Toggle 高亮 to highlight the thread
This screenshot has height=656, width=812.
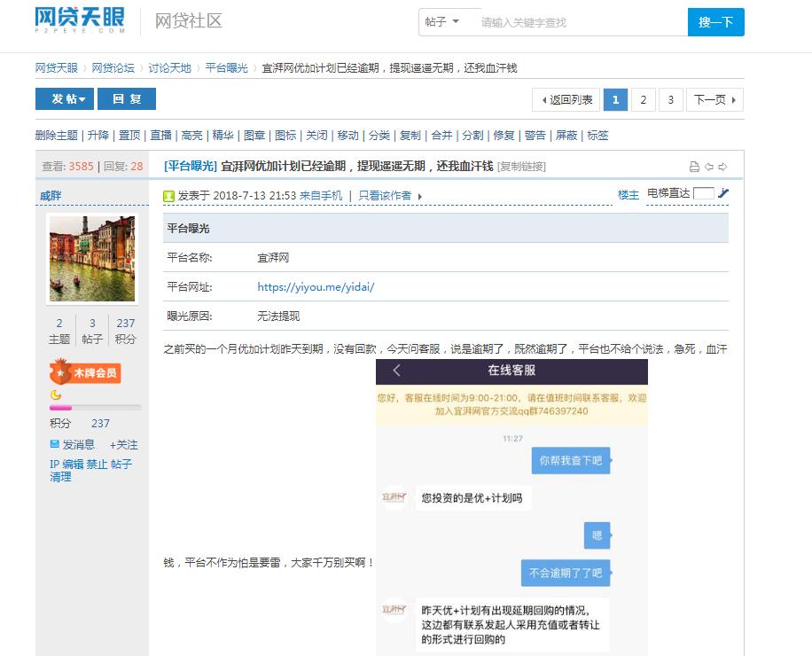(191, 136)
